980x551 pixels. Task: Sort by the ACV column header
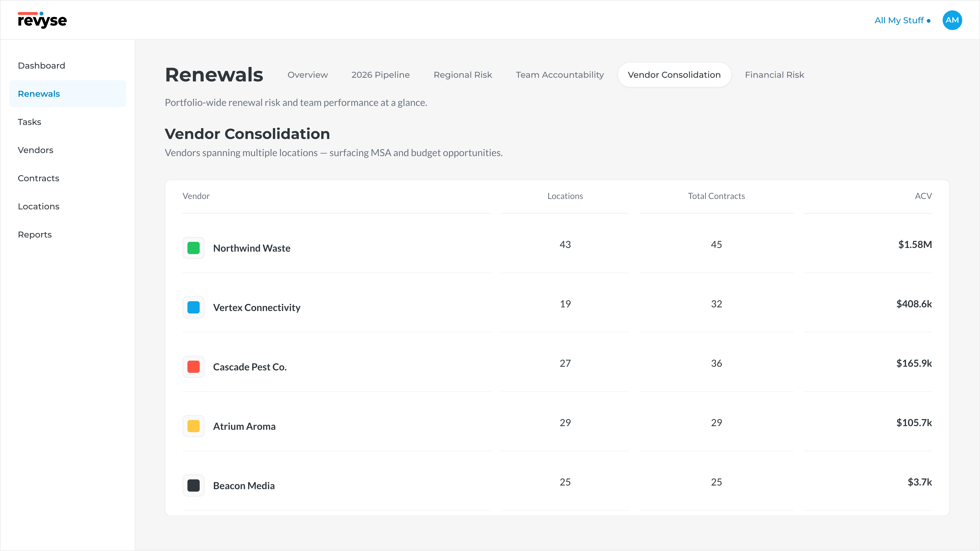tap(923, 196)
